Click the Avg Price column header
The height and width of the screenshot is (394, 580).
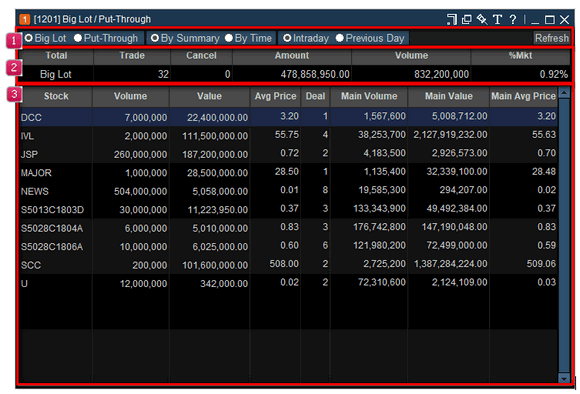click(x=275, y=96)
